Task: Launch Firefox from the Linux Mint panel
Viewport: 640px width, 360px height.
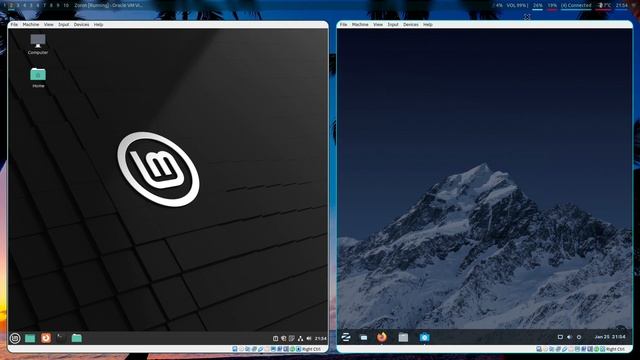Action: [x=46, y=338]
